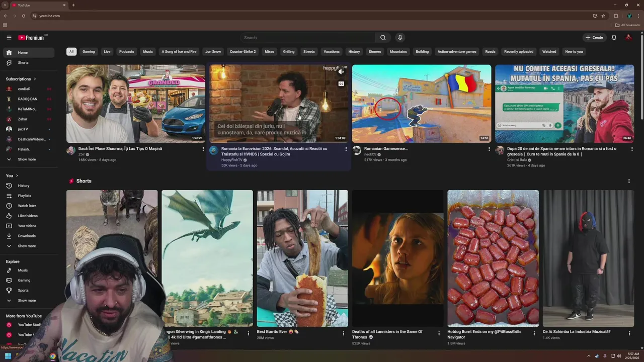Open Your videos in the sidebar

(29, 226)
